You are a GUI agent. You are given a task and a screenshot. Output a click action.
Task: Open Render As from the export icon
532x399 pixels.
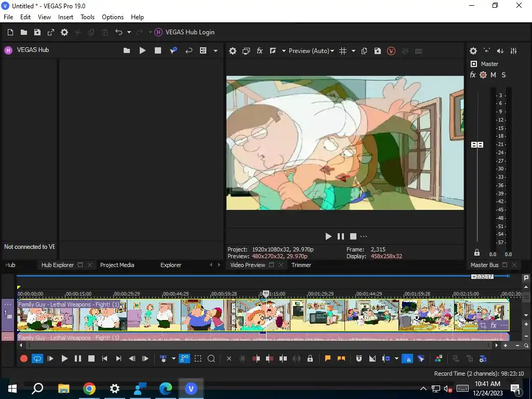point(51,32)
